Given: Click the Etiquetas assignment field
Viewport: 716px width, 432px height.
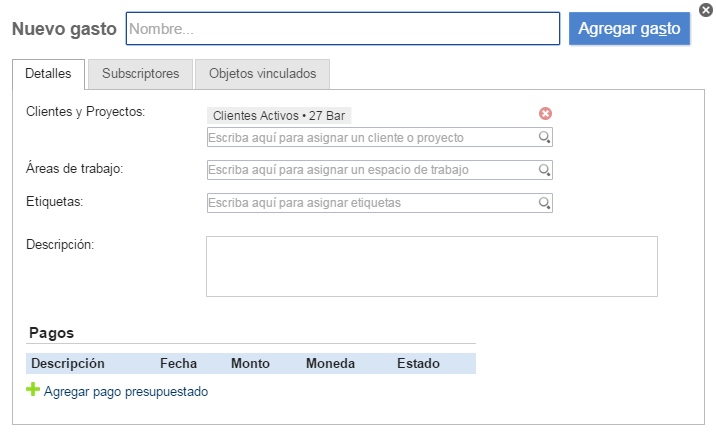Looking at the screenshot, I should tap(370, 203).
